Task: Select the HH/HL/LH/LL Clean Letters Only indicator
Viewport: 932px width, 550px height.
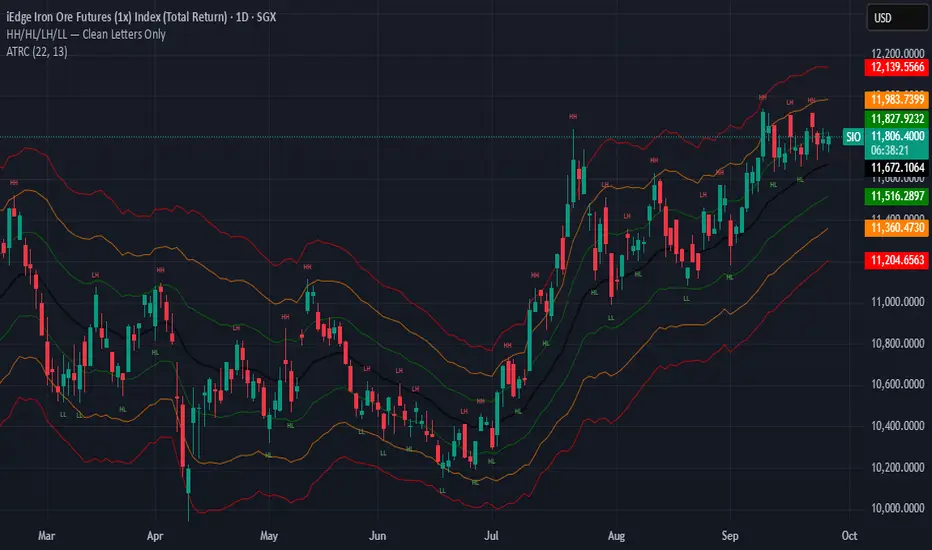Action: (86, 34)
